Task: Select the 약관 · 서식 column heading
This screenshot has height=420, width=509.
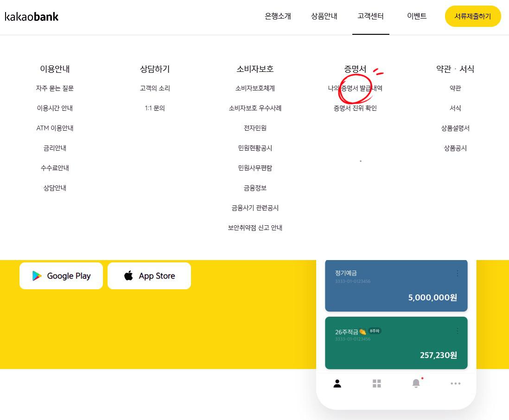Action: pyautogui.click(x=455, y=69)
